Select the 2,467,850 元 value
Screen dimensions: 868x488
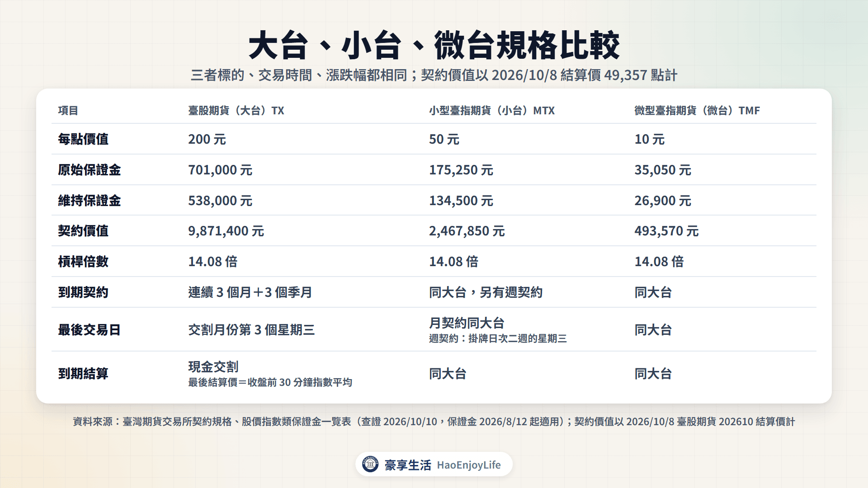point(467,231)
